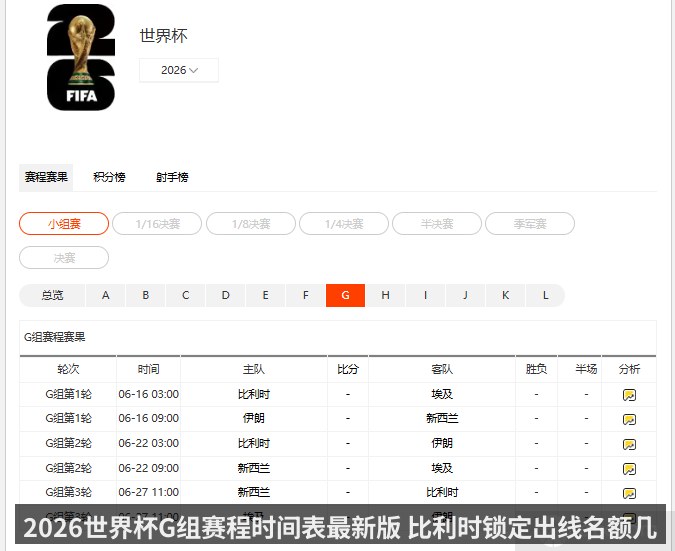
Task: Click the 世界杯 title text
Action: (164, 36)
